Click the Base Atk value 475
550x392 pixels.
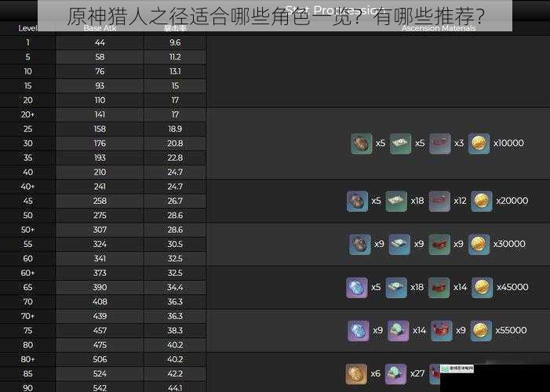pos(100,345)
